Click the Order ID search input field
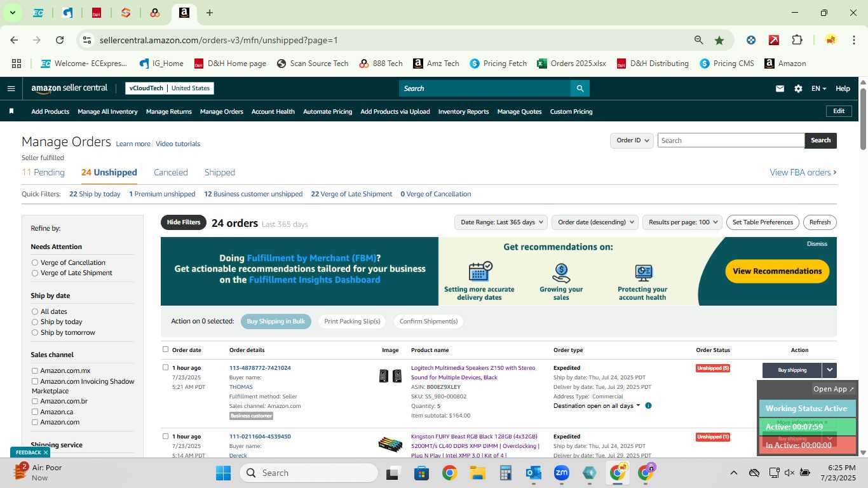 (x=731, y=140)
